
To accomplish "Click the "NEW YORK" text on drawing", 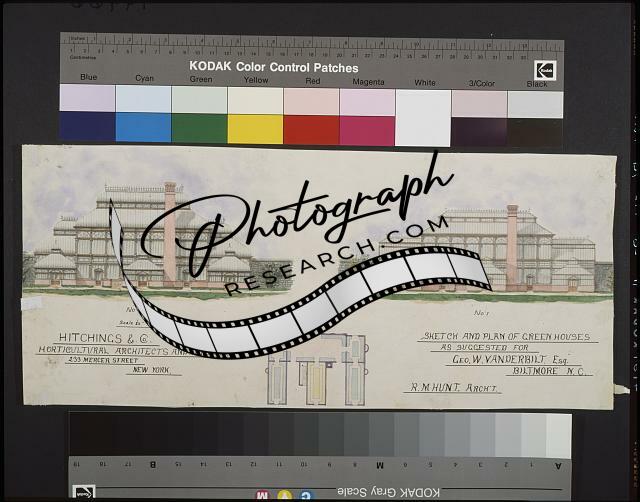I will (151, 370).
